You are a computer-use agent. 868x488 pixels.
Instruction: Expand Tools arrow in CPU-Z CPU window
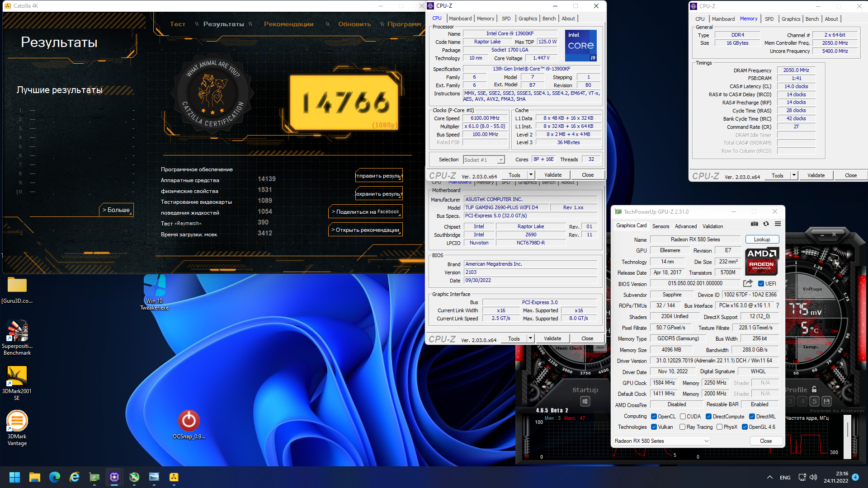tap(531, 175)
